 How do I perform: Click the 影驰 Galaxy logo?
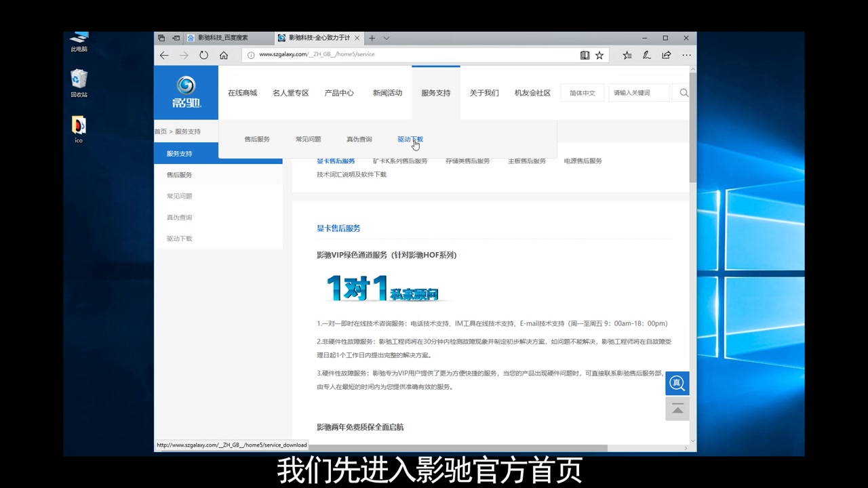point(186,92)
